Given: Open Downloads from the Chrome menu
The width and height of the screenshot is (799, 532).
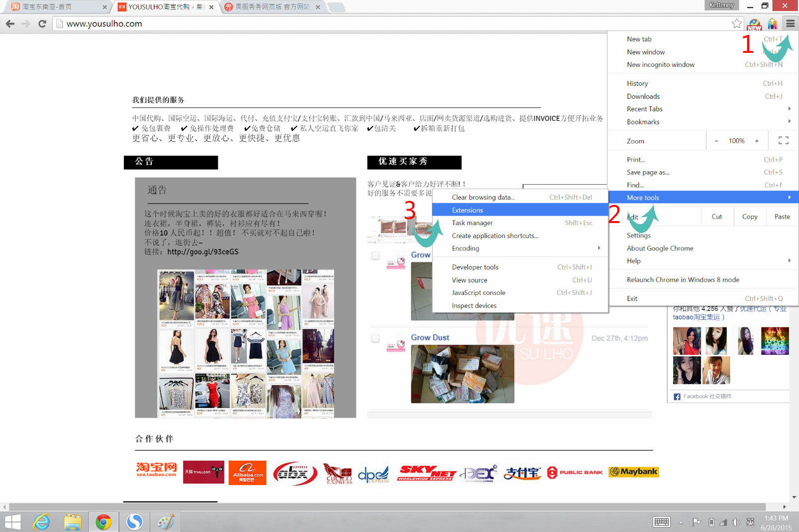Looking at the screenshot, I should [x=703, y=96].
